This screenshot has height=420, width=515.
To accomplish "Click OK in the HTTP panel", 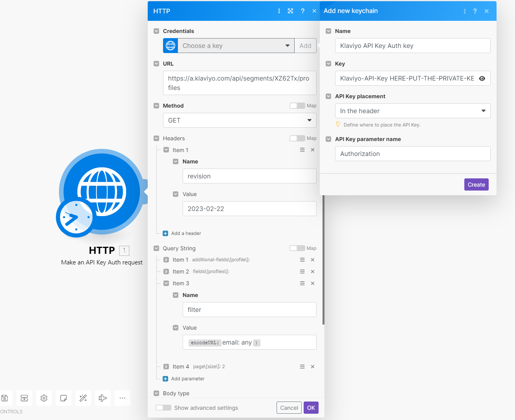I will click(311, 408).
